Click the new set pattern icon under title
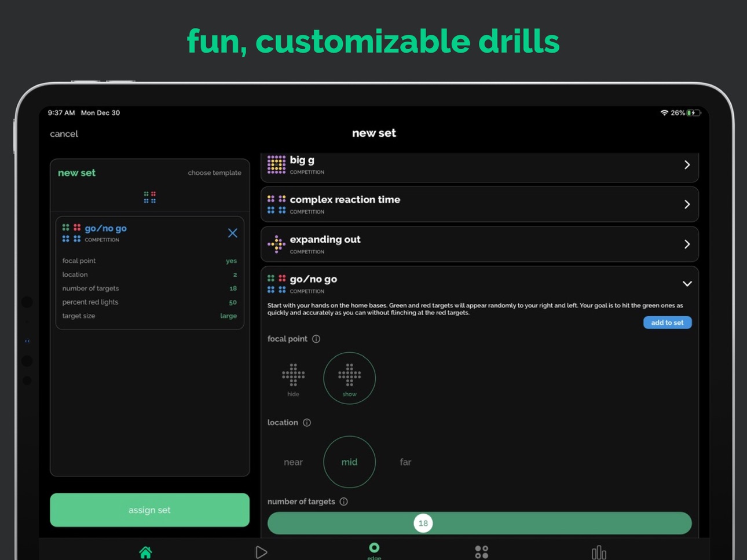This screenshot has width=747, height=560. (150, 197)
